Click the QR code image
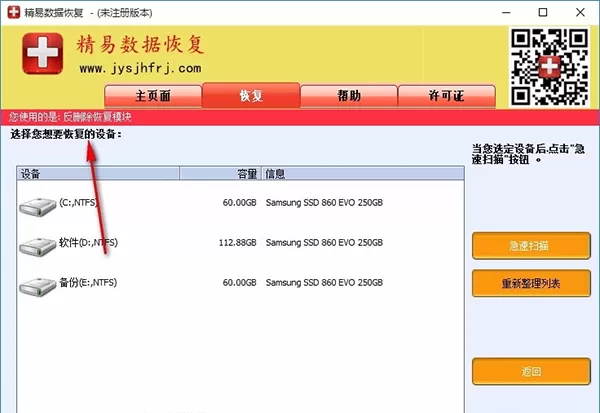Screen dimensions: 600x413 (549, 67)
